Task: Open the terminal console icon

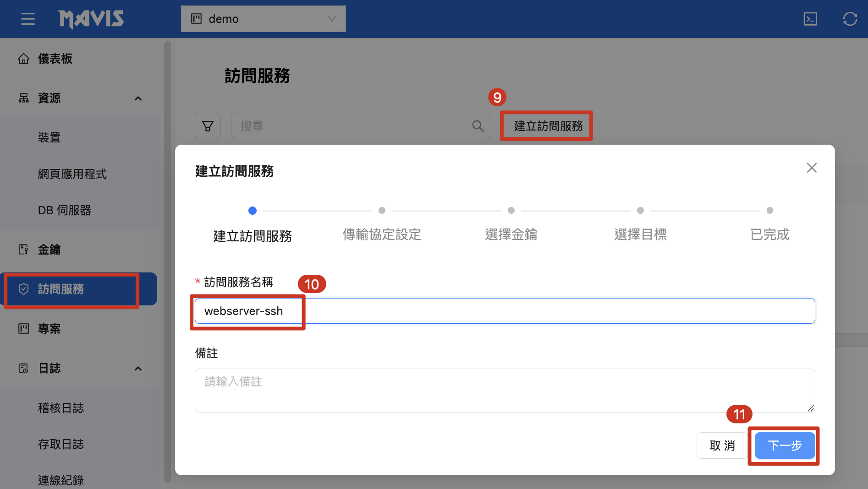Action: 810,19
